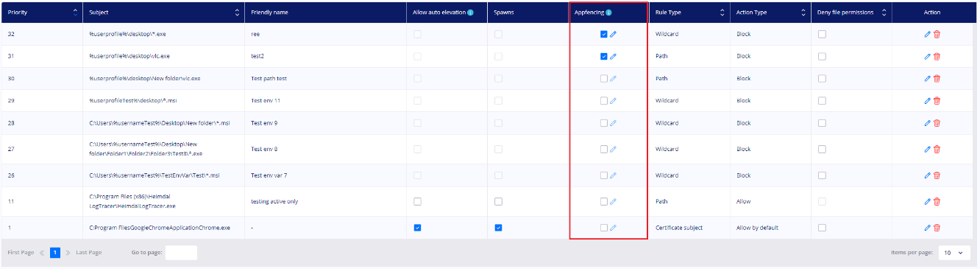
Task: Open Appfencing edit pencil for 'ree' row
Action: 614,34
